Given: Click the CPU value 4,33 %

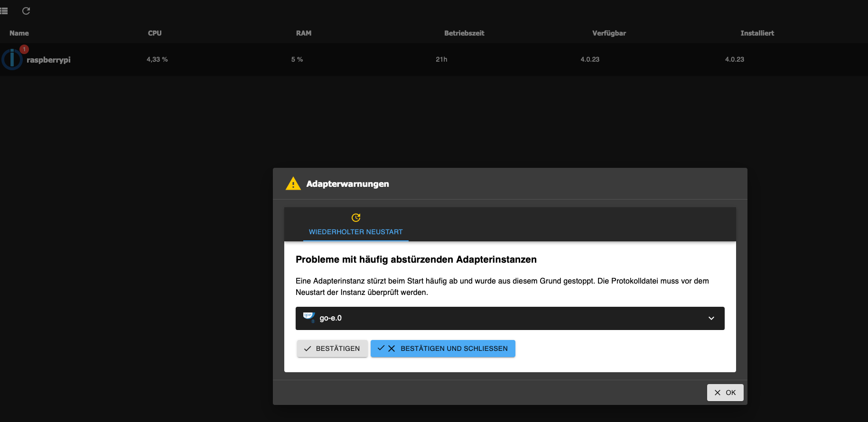Looking at the screenshot, I should (x=157, y=59).
